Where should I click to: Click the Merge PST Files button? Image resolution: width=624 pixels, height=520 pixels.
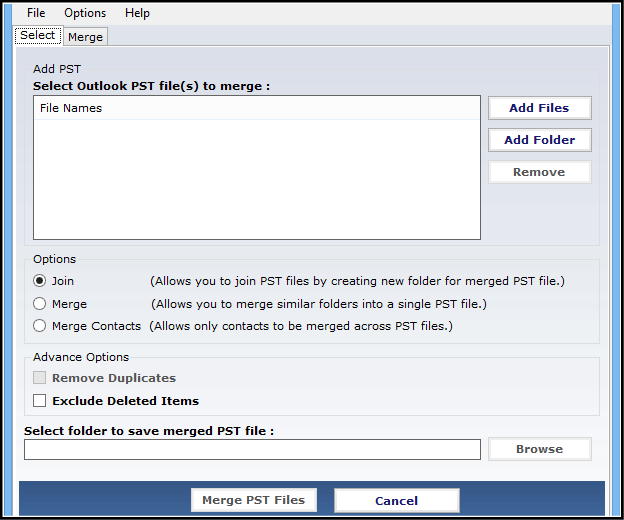[254, 500]
